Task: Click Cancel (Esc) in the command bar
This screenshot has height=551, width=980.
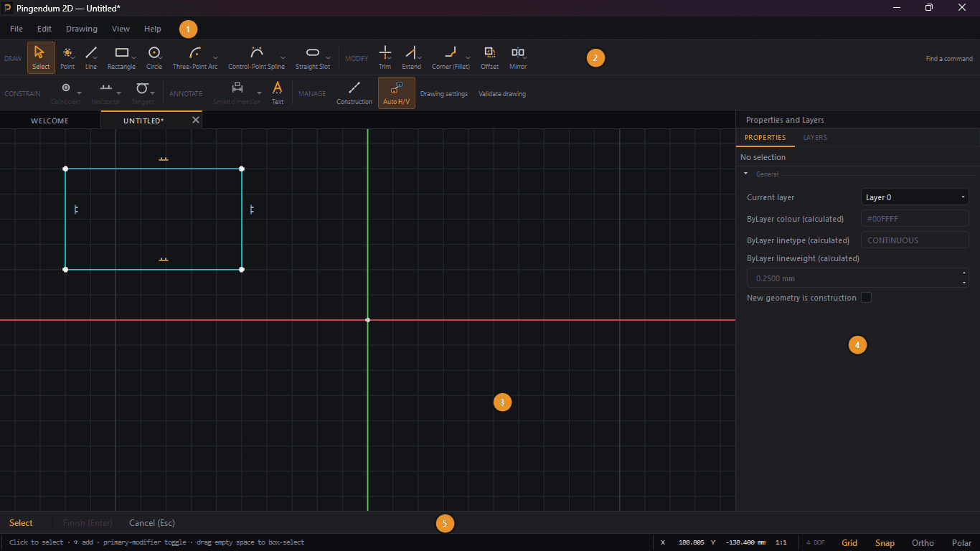Action: (x=152, y=523)
